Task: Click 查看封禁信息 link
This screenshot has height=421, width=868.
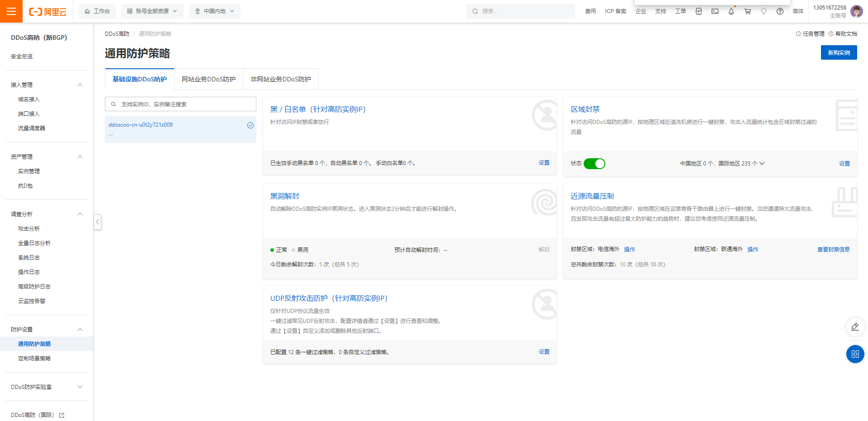Action: point(833,250)
